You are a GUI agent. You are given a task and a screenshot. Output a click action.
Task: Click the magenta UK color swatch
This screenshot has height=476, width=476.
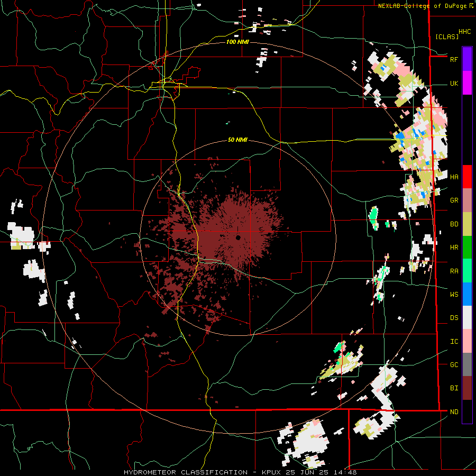pos(467,83)
